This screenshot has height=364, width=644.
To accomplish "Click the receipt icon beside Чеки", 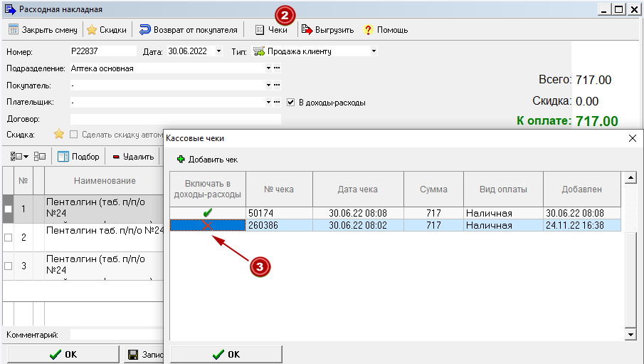I will (x=260, y=30).
